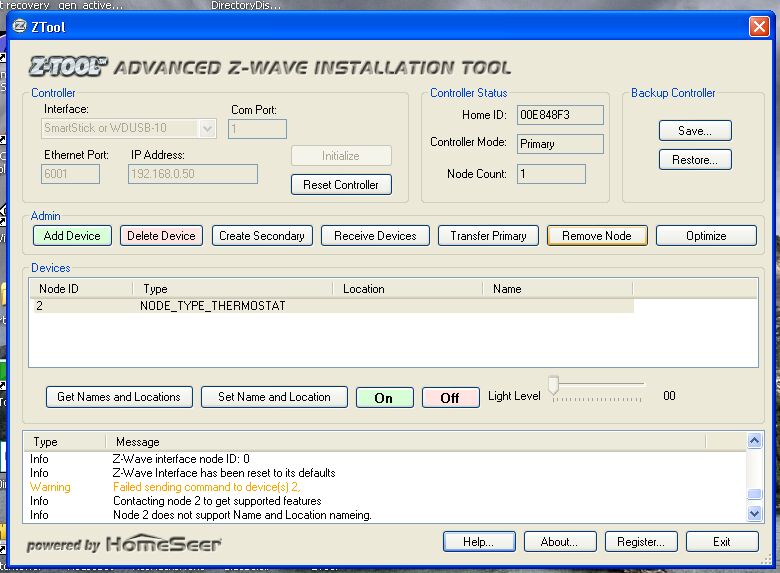
Task: Click the Controller Mode field
Action: [560, 144]
